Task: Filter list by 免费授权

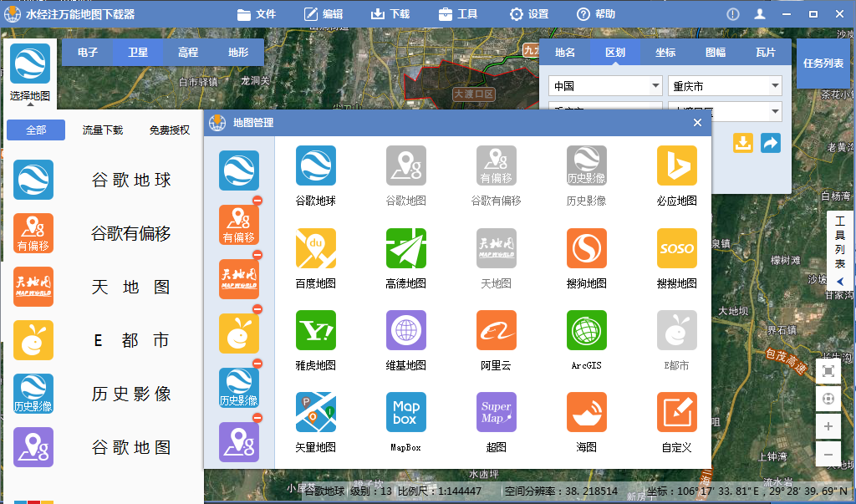Action: pos(170,130)
